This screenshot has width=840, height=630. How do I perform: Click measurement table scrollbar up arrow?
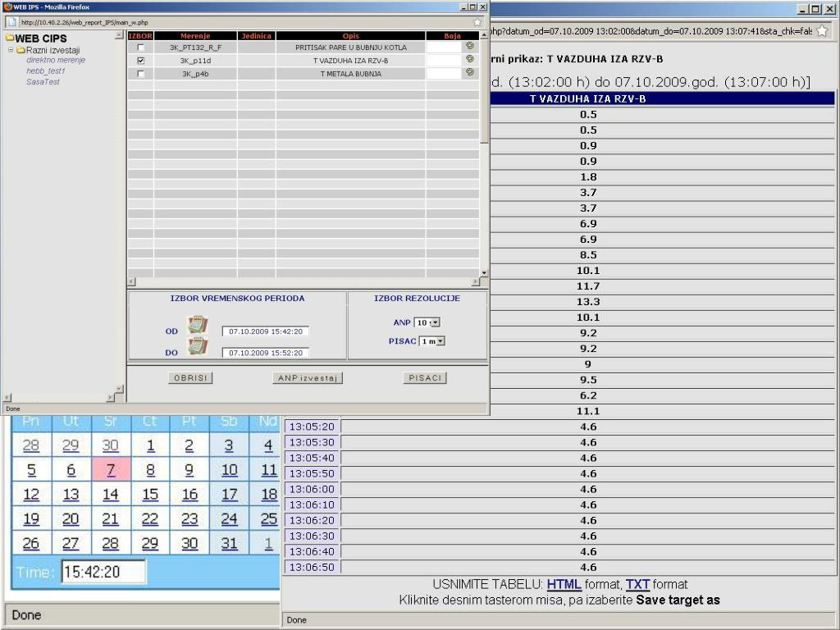[x=484, y=34]
